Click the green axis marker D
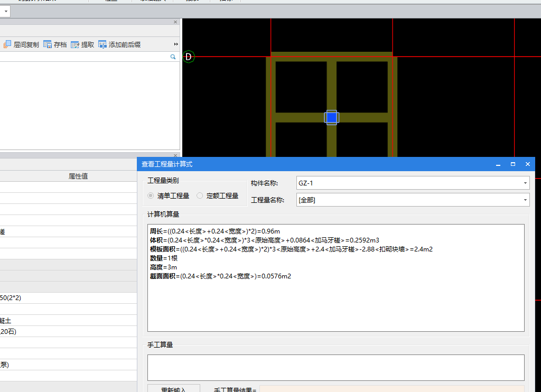Viewport: 541px width, 392px height. (189, 57)
